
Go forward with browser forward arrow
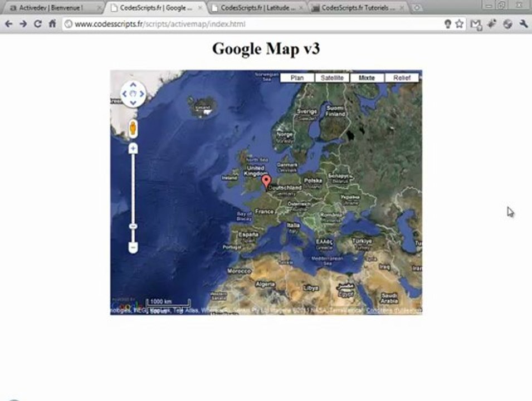point(23,24)
